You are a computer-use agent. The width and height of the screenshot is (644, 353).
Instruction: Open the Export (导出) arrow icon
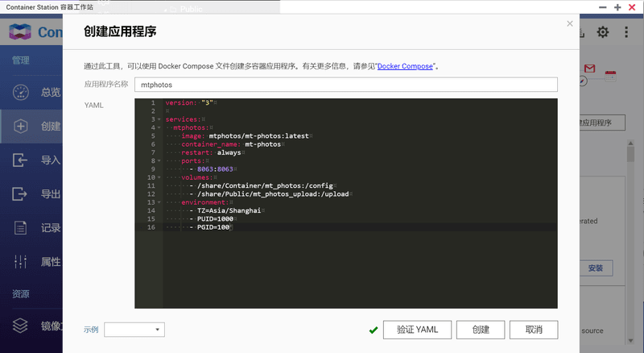(19, 193)
